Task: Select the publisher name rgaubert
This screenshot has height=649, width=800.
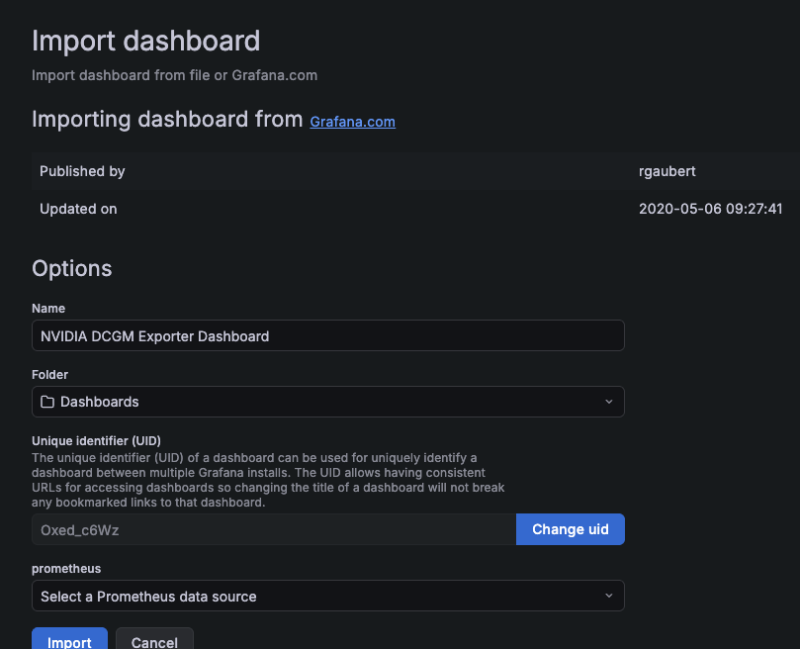Action: pos(667,171)
